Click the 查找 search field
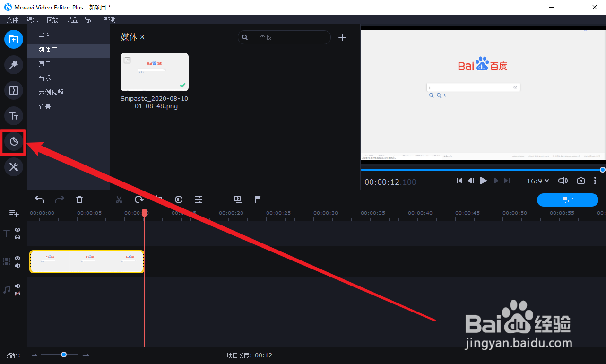Viewport: 606px width, 364px height. pos(284,37)
